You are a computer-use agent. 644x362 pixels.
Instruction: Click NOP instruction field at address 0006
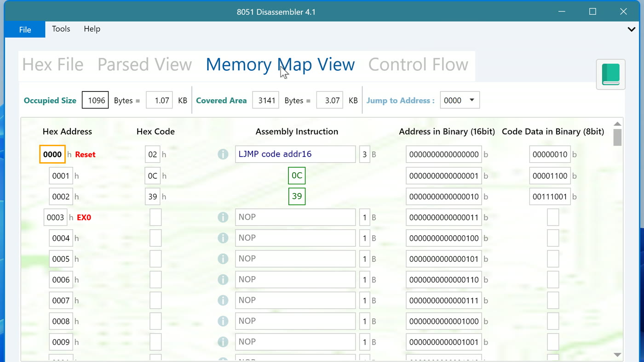[x=295, y=279]
